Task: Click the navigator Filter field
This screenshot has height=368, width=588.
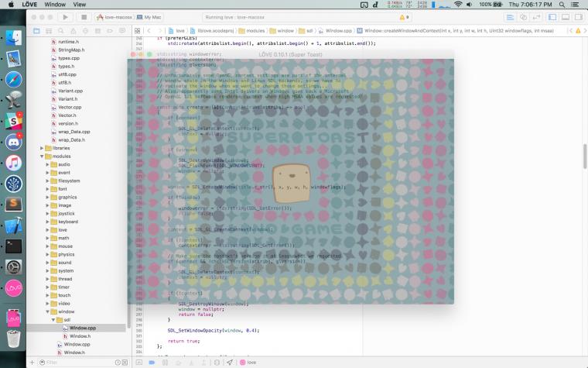Action: pos(79,363)
